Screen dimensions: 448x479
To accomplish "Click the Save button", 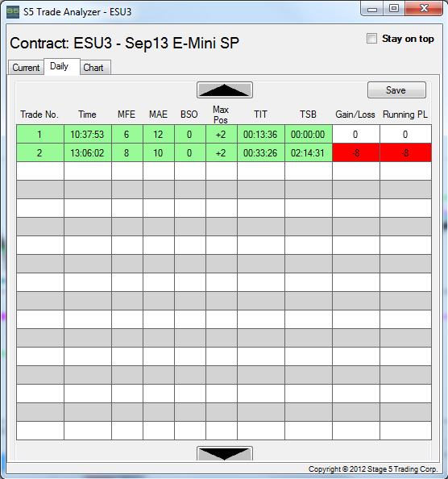I will pos(396,90).
